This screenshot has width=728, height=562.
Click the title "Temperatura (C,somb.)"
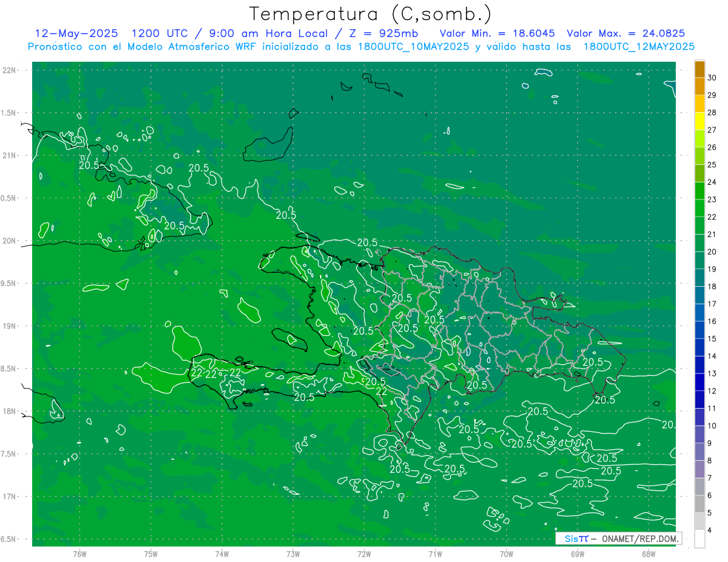(370, 15)
